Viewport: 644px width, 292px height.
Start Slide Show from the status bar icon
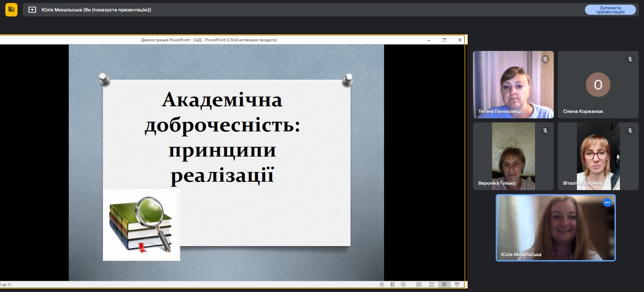pos(457,284)
